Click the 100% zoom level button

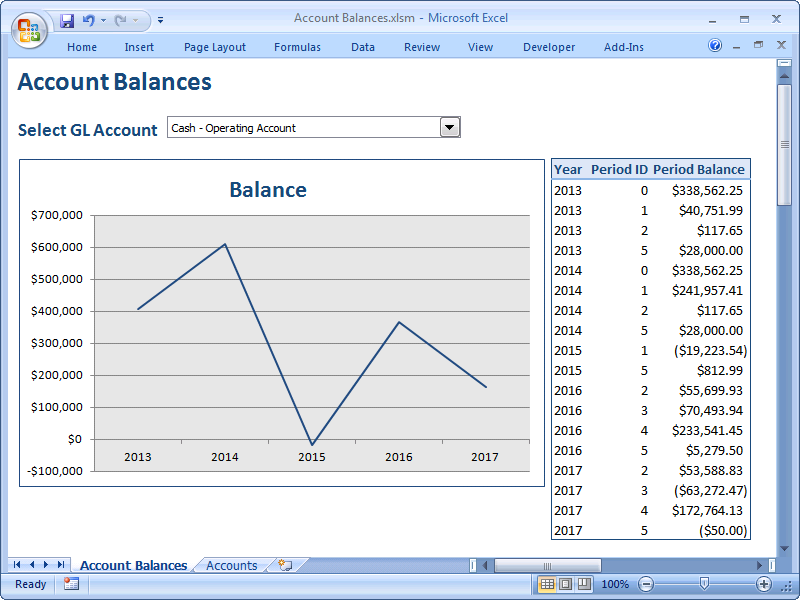[615, 584]
